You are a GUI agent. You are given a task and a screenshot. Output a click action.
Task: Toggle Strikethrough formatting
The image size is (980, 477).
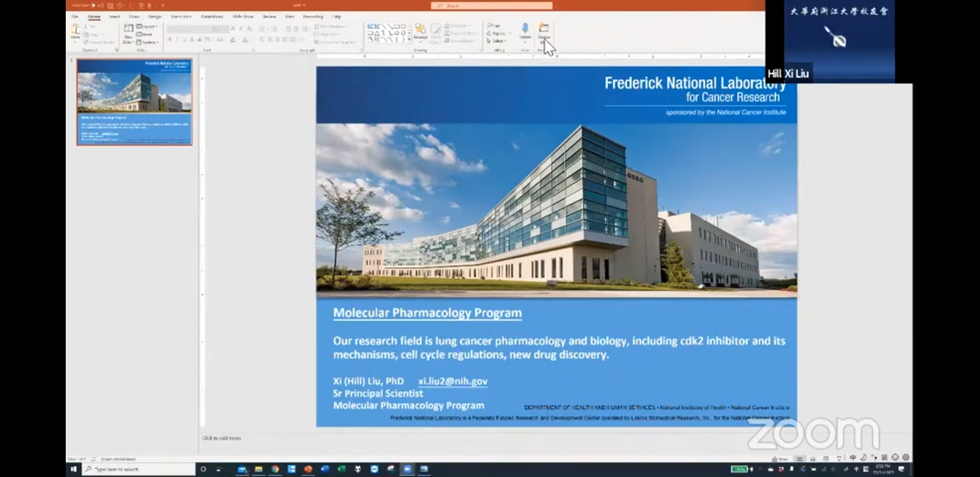pos(200,40)
